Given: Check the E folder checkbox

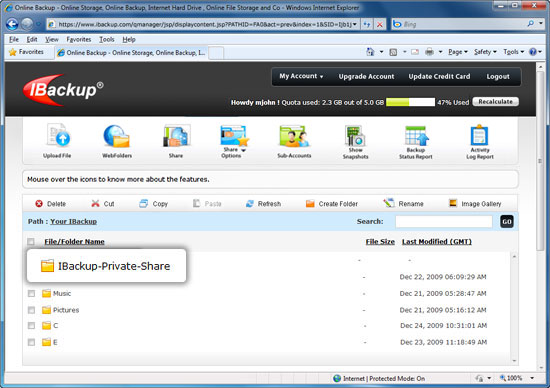Looking at the screenshot, I should click(x=31, y=342).
